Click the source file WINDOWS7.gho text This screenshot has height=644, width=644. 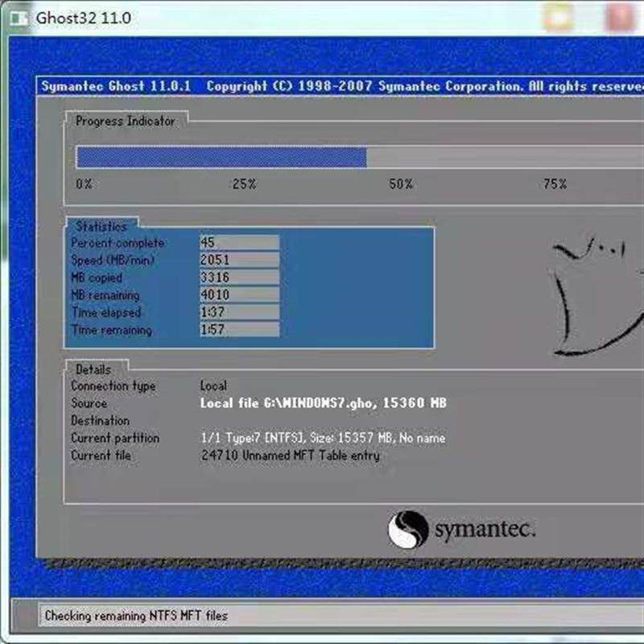(324, 403)
